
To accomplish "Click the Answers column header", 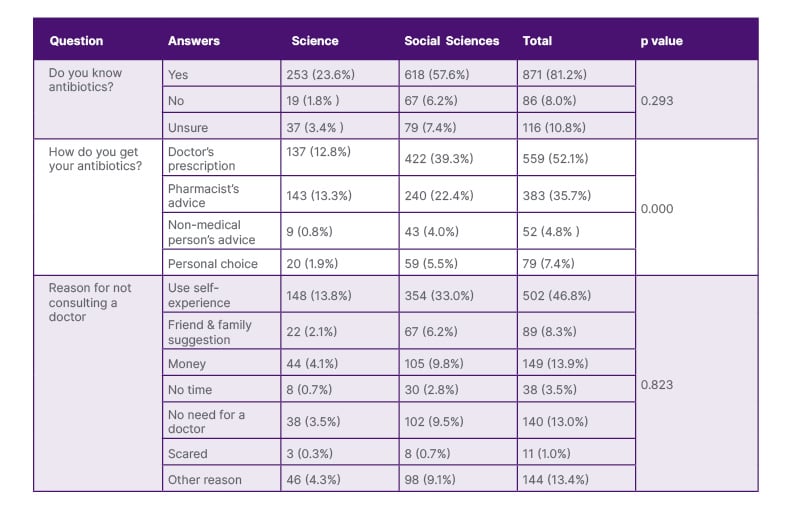I will tap(194, 41).
